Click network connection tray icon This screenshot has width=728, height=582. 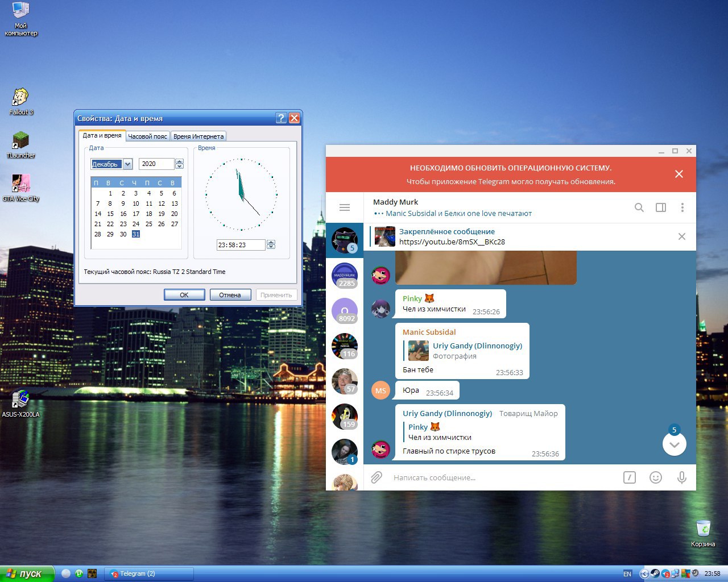(675, 573)
